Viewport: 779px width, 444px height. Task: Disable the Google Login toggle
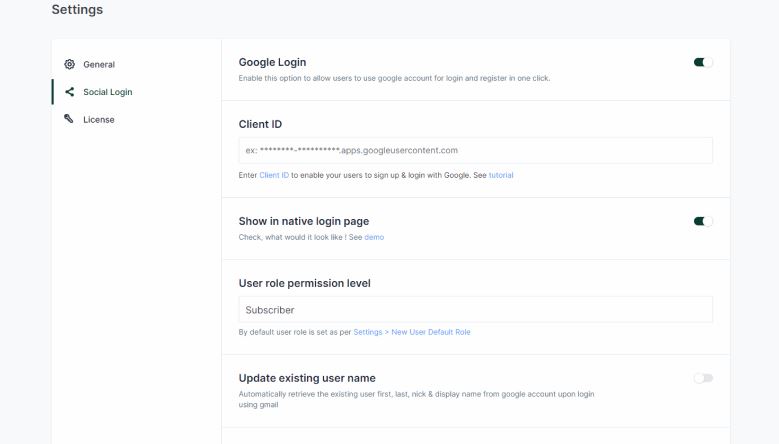tap(703, 62)
